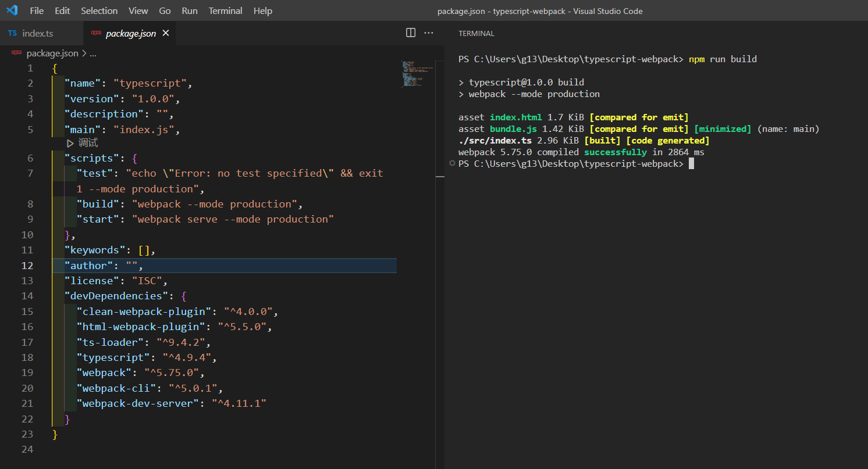Viewport: 868px width, 469px height.
Task: Click the "build" script key
Action: [x=98, y=204]
